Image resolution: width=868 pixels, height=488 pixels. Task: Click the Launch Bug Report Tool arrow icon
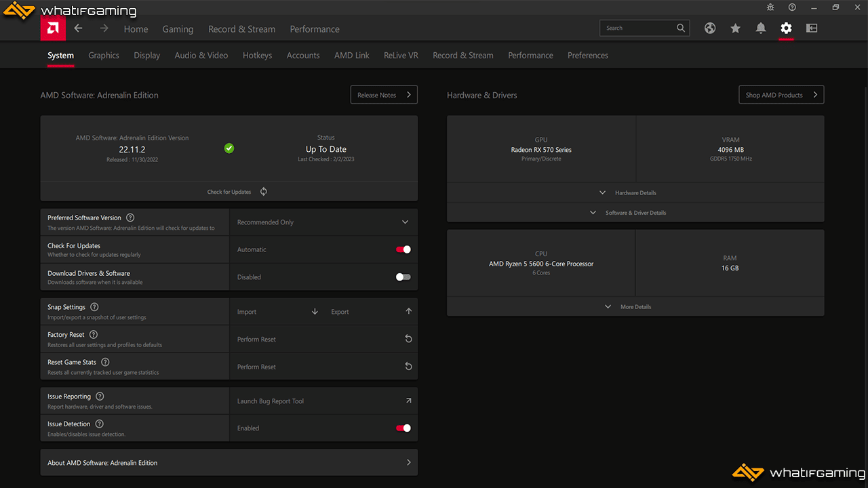click(408, 401)
